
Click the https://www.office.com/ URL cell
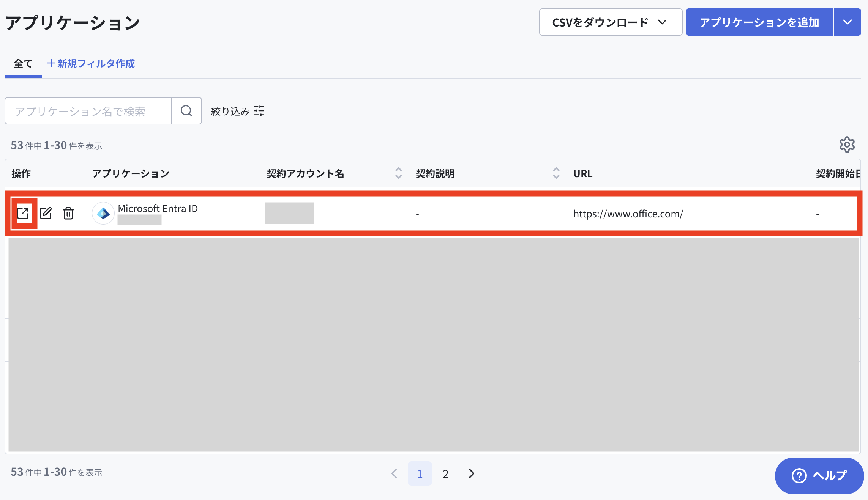(628, 214)
